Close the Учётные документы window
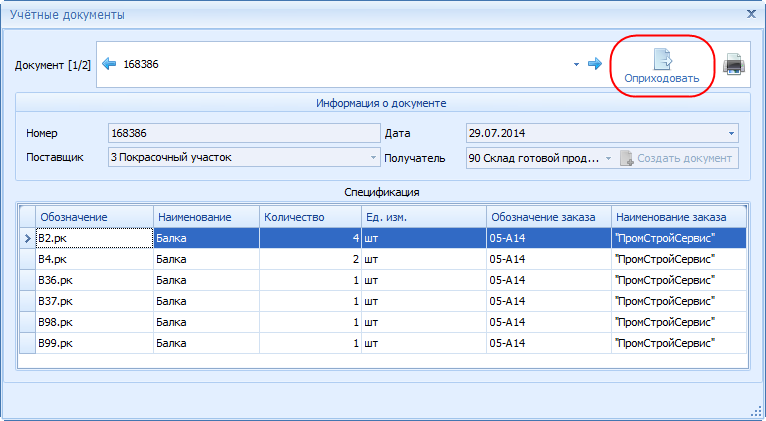Viewport: 766px width, 421px height. coord(751,13)
